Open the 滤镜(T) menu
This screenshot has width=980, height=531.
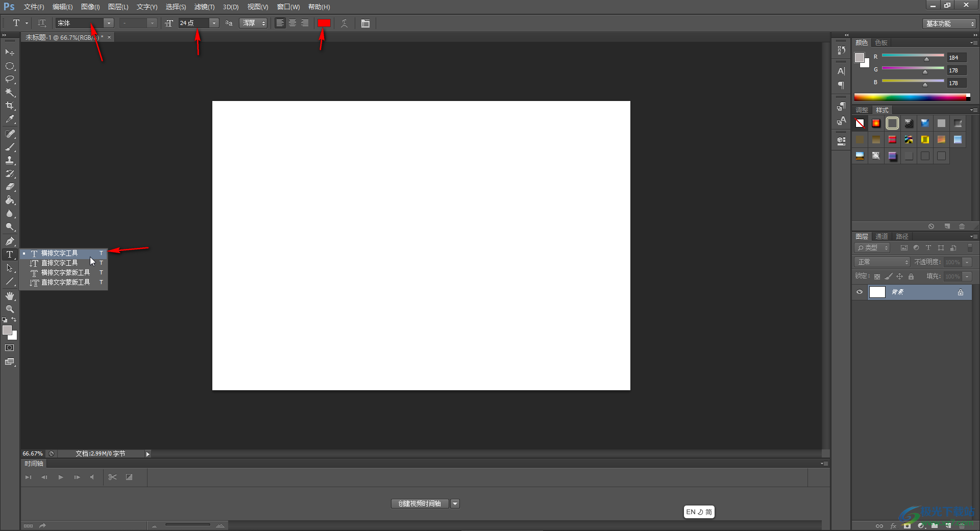click(x=204, y=7)
